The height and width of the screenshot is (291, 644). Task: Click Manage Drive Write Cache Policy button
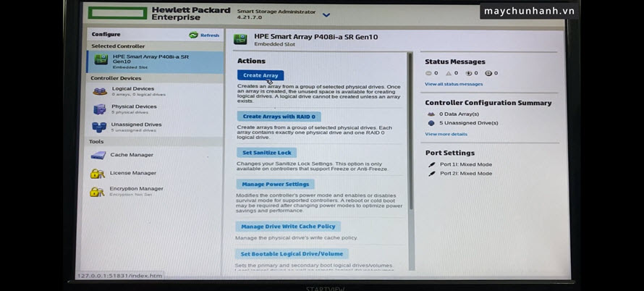(x=288, y=227)
